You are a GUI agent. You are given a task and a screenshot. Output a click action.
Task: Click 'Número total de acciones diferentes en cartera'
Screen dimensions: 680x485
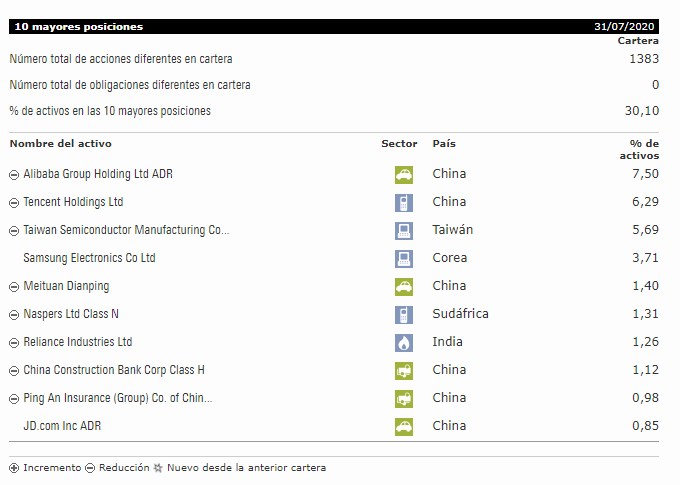click(x=121, y=59)
